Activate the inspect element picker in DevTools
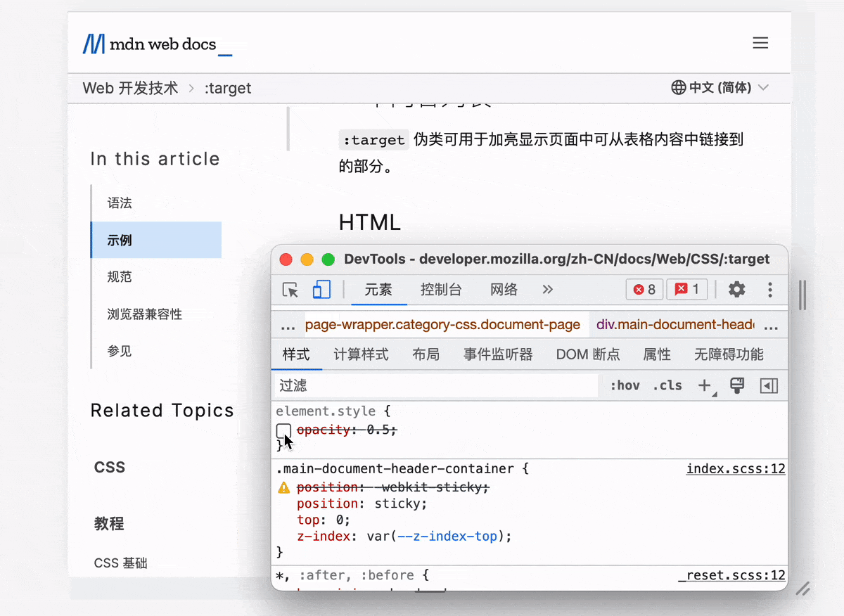 click(x=290, y=290)
